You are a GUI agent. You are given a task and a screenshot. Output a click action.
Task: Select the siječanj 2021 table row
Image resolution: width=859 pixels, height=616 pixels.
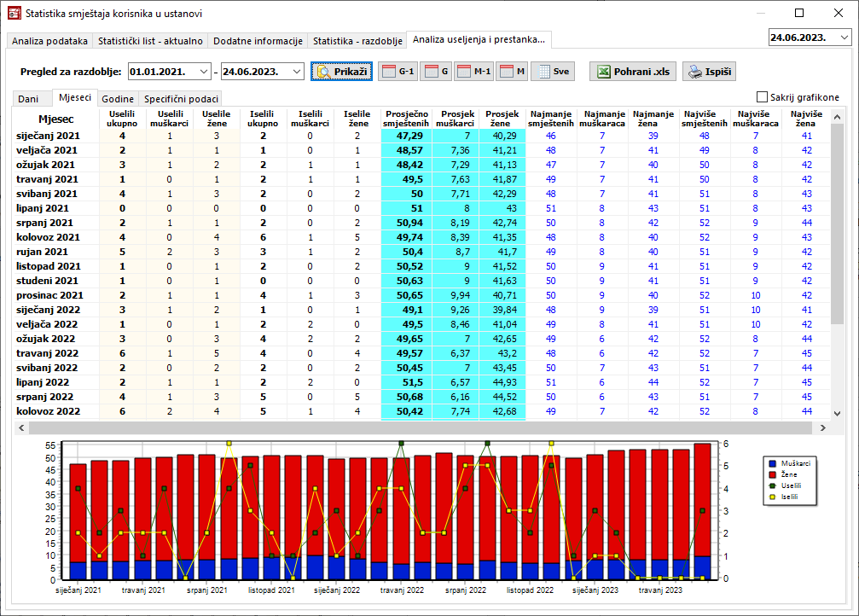click(49, 136)
